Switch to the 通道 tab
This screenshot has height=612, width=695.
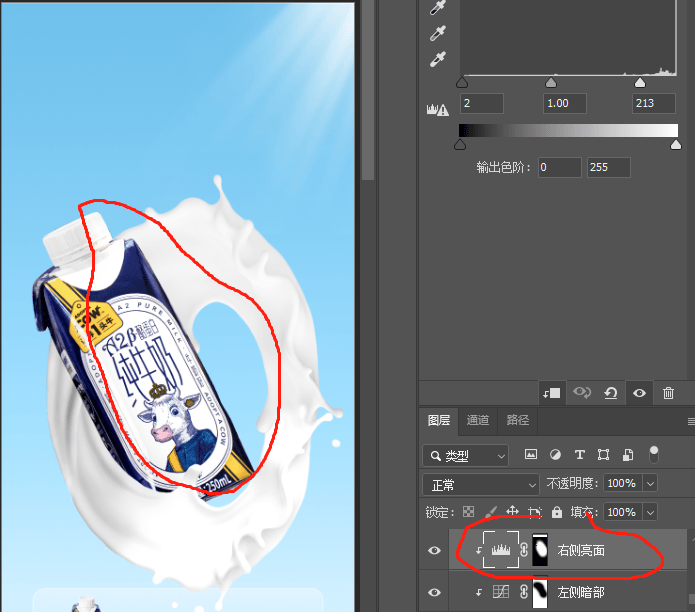pos(478,420)
